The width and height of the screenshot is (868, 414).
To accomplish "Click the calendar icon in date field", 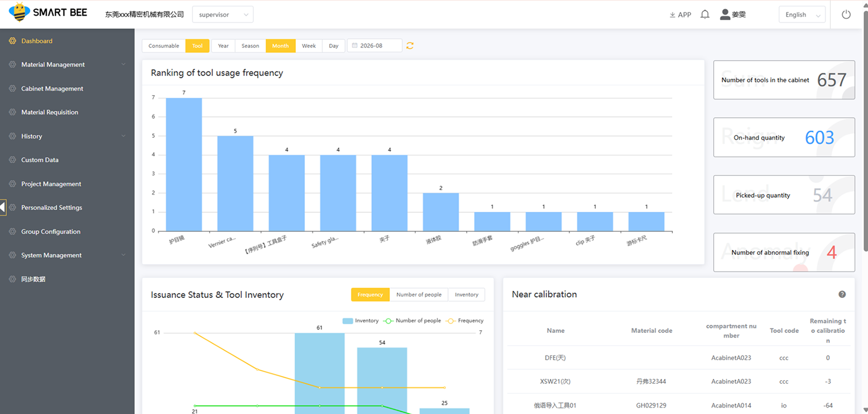I will [354, 46].
